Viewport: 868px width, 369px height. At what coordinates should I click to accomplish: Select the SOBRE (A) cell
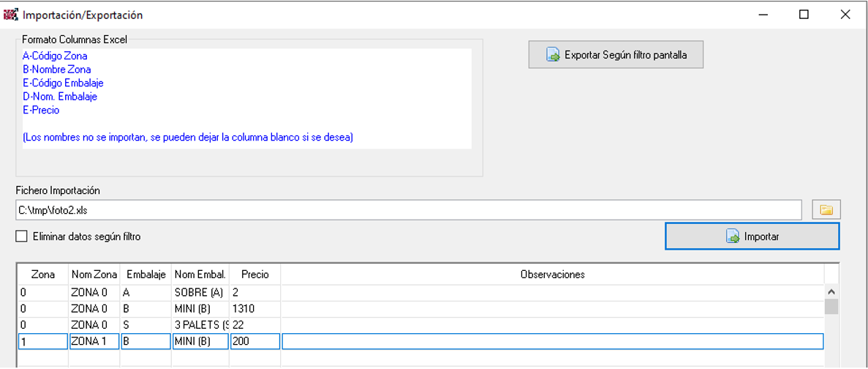coord(200,293)
